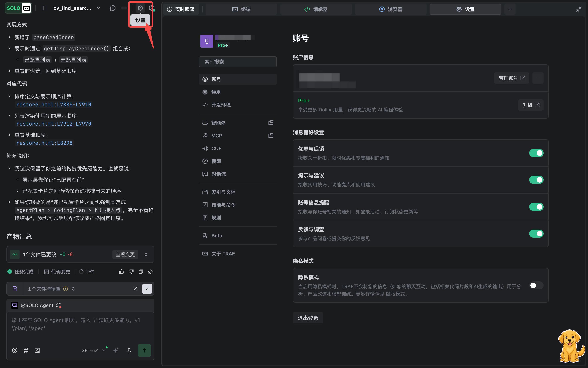Open the 隐私模式 details link
The width and height of the screenshot is (588, 368).
[395, 294]
